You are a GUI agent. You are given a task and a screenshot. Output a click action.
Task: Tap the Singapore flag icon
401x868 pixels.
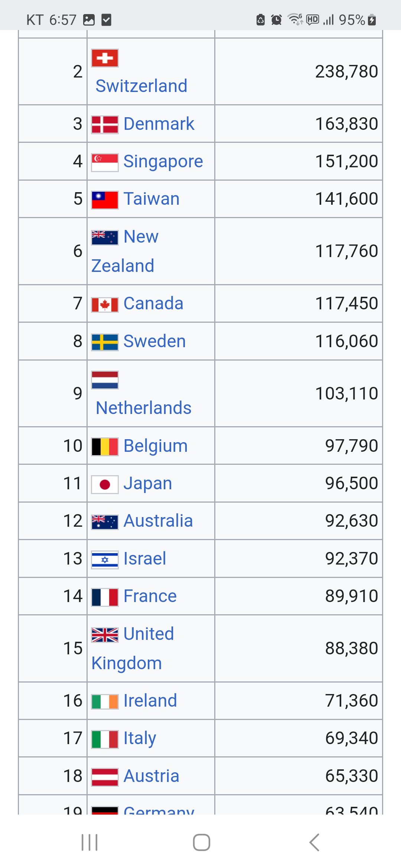point(105,162)
